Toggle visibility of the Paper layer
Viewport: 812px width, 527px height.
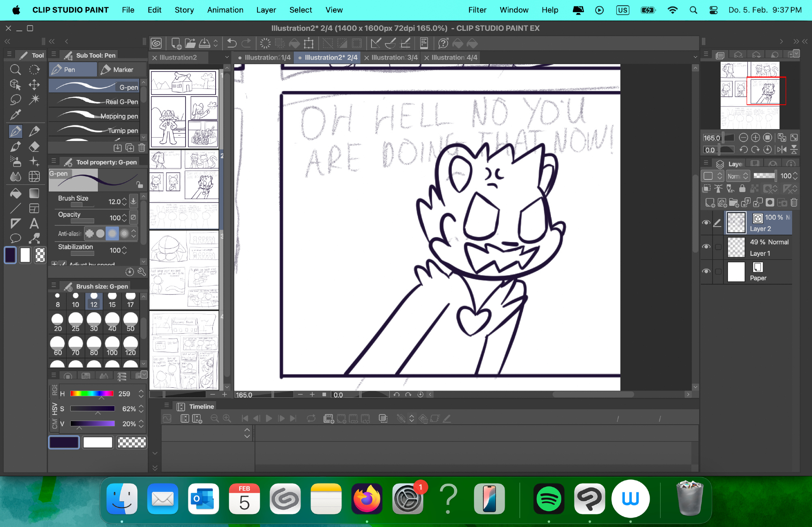click(706, 271)
